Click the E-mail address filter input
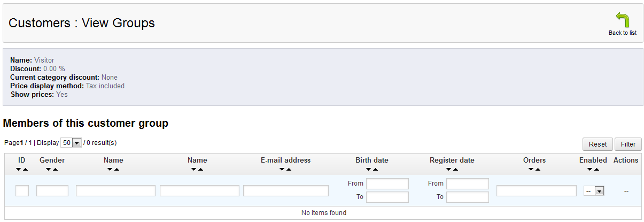 coord(286,191)
